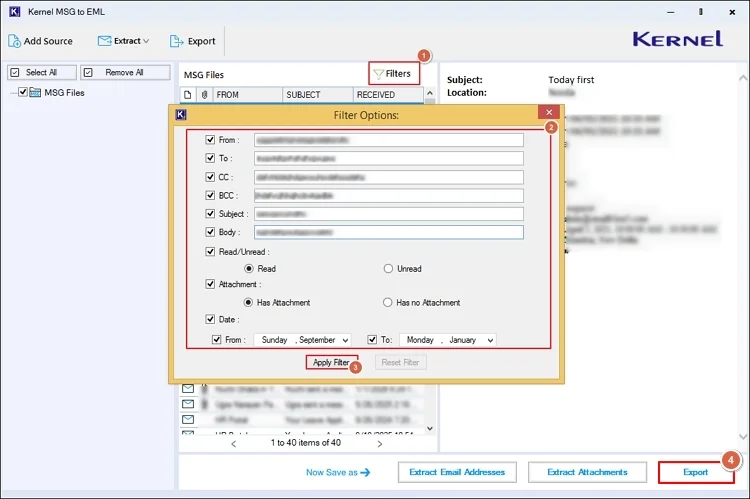
Task: Go to next page of items
Action: click(379, 444)
